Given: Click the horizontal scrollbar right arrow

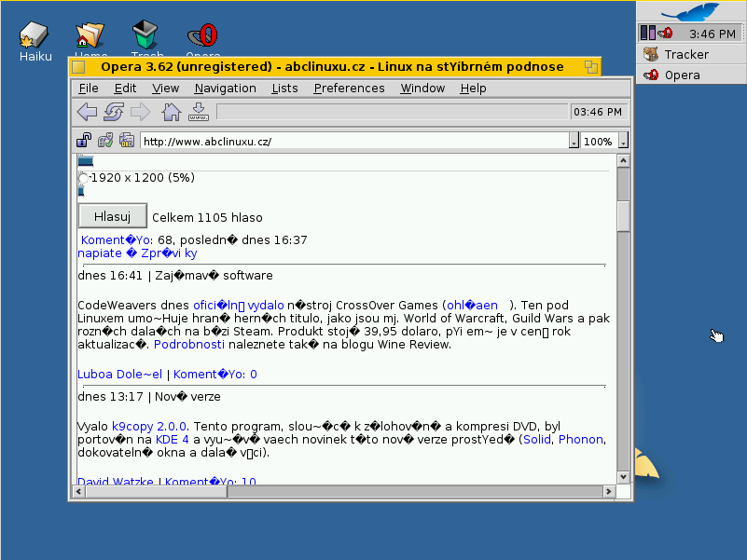Looking at the screenshot, I should 609,491.
